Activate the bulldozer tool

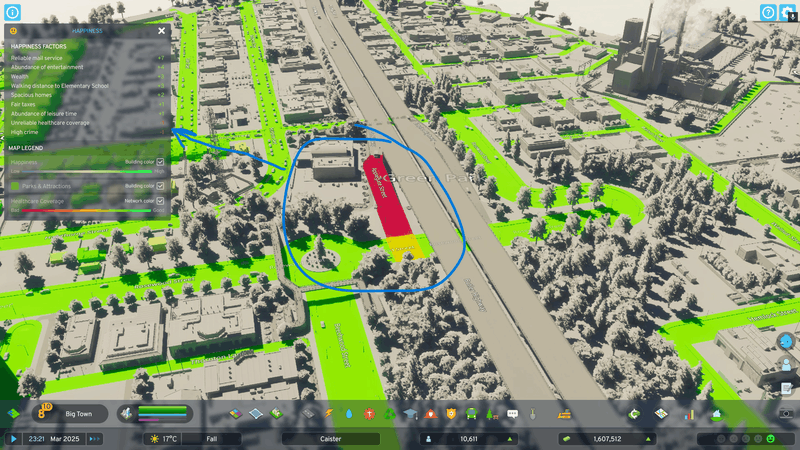click(564, 414)
